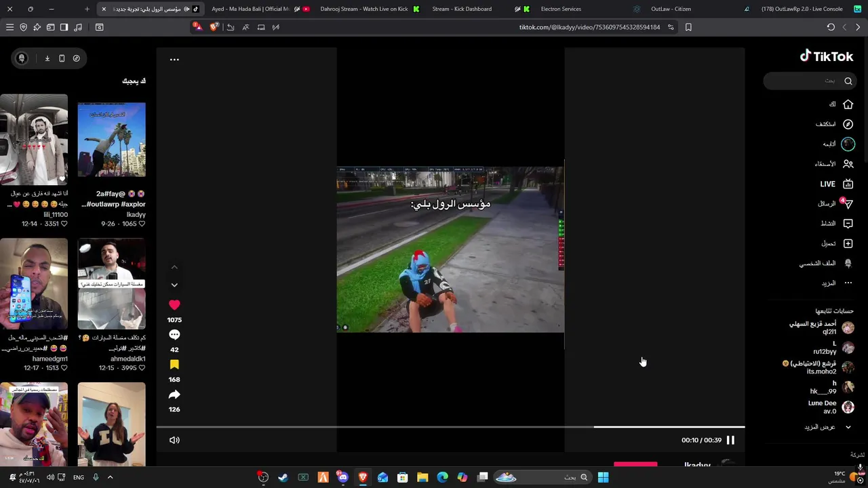Open the Explore page (استكشف)

tap(835, 124)
